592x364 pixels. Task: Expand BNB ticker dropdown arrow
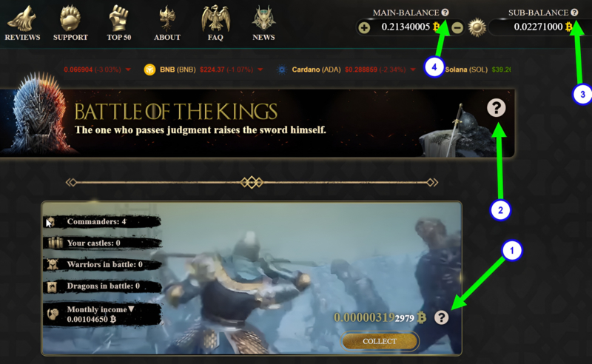coord(260,70)
